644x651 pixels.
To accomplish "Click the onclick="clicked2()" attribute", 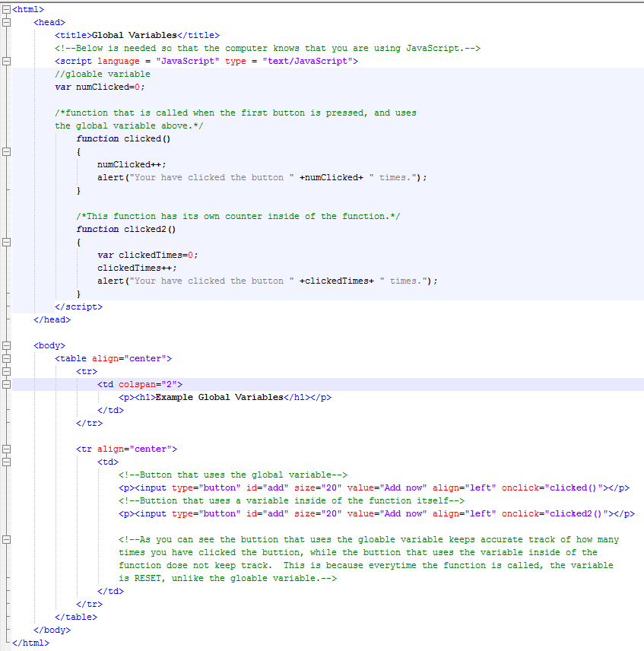I will click(555, 513).
